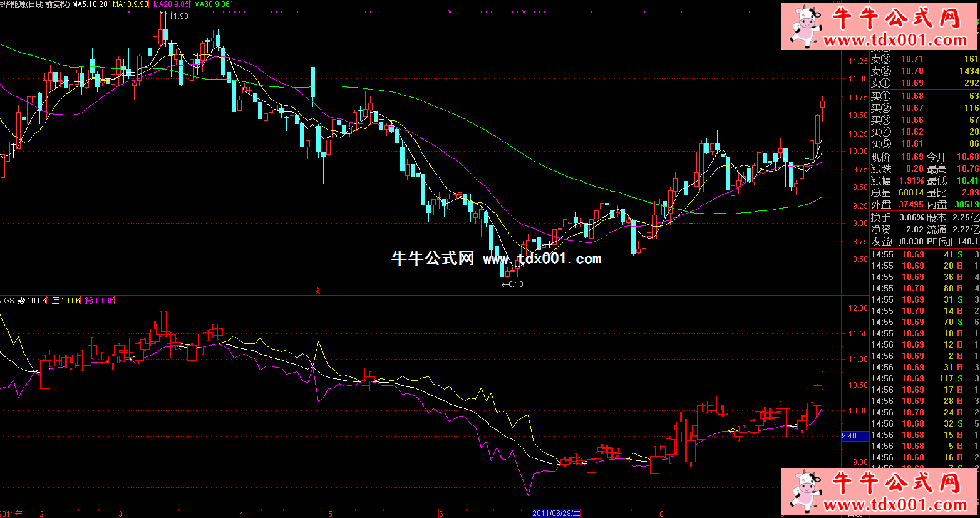980x518 pixels.
Task: Click the 股本 2.25亿 value
Action: 967,217
